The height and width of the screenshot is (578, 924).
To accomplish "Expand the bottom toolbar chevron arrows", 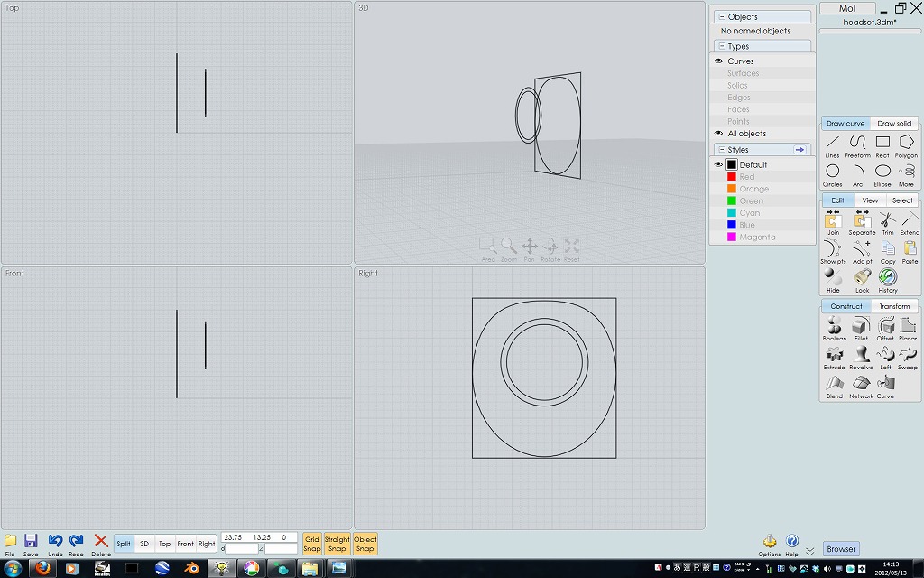I will pos(810,551).
